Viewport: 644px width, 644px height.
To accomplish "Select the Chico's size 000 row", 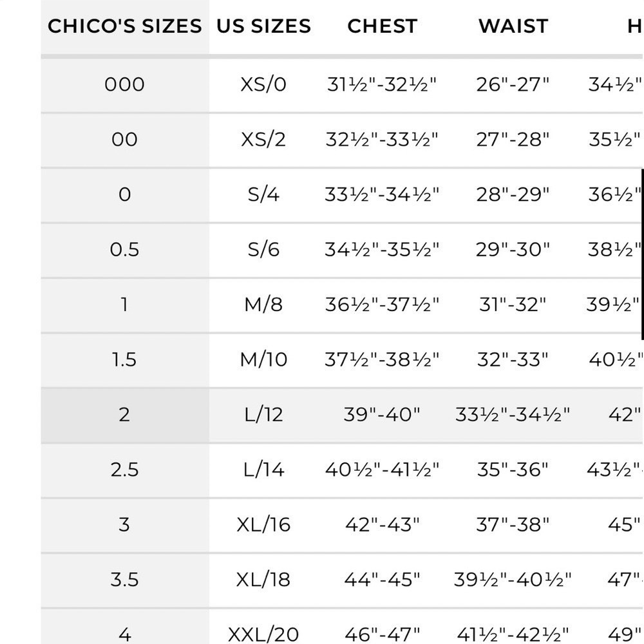I will (342, 84).
